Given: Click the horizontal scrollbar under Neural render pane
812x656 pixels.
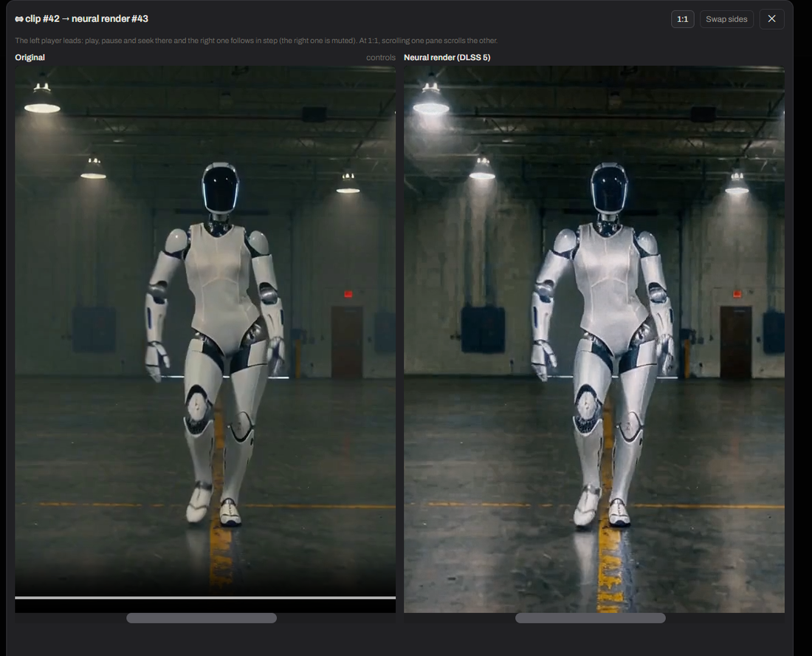Looking at the screenshot, I should (x=591, y=618).
